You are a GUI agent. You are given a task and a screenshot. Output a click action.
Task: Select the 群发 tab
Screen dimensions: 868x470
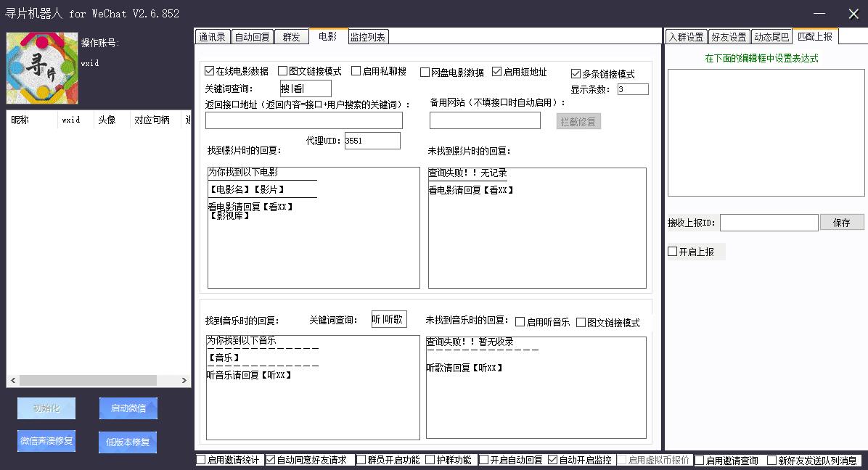coord(291,37)
